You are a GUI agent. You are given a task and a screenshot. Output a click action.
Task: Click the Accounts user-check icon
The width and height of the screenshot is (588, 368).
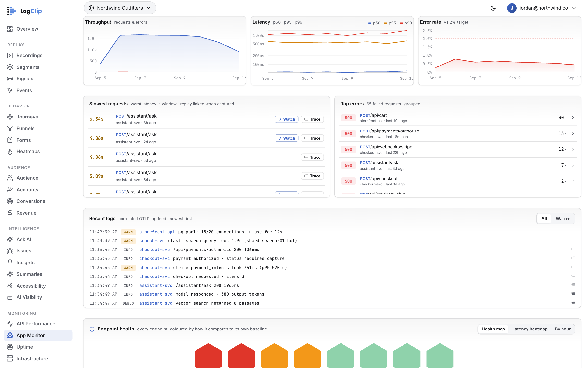click(x=10, y=190)
